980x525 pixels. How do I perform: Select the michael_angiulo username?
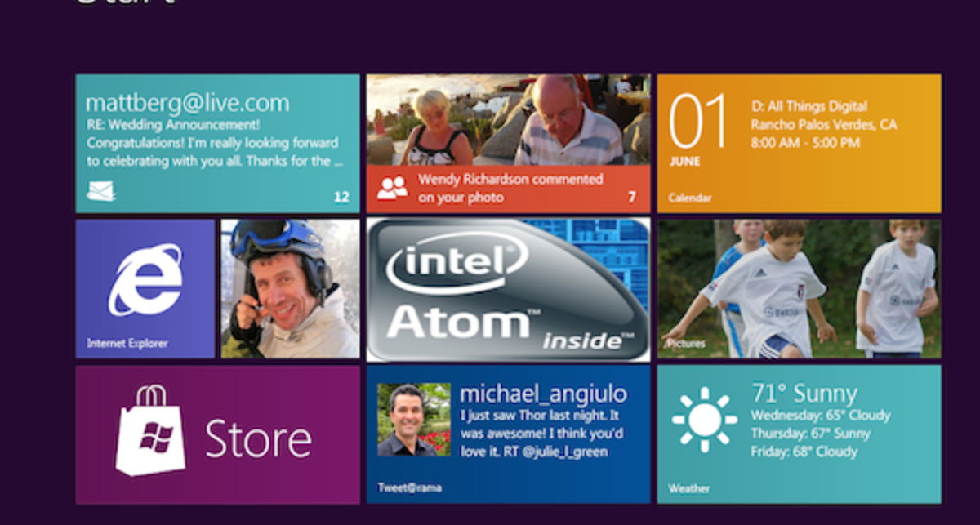pos(543,394)
